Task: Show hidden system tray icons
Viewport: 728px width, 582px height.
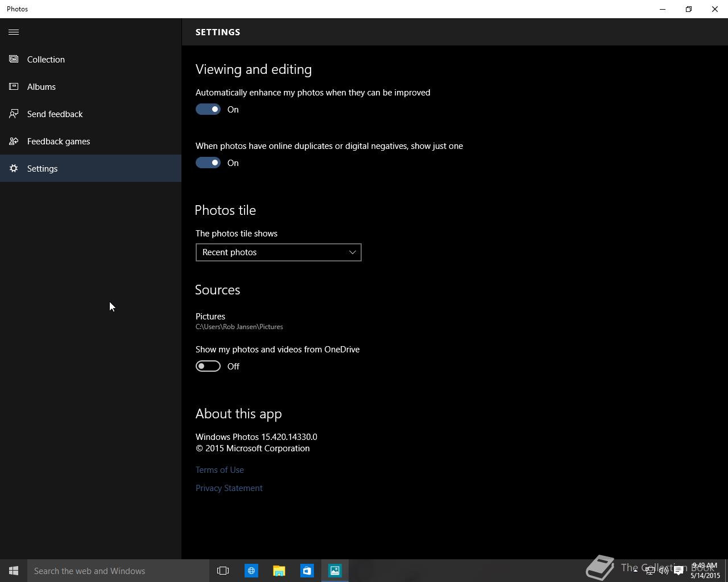Action: (635, 571)
